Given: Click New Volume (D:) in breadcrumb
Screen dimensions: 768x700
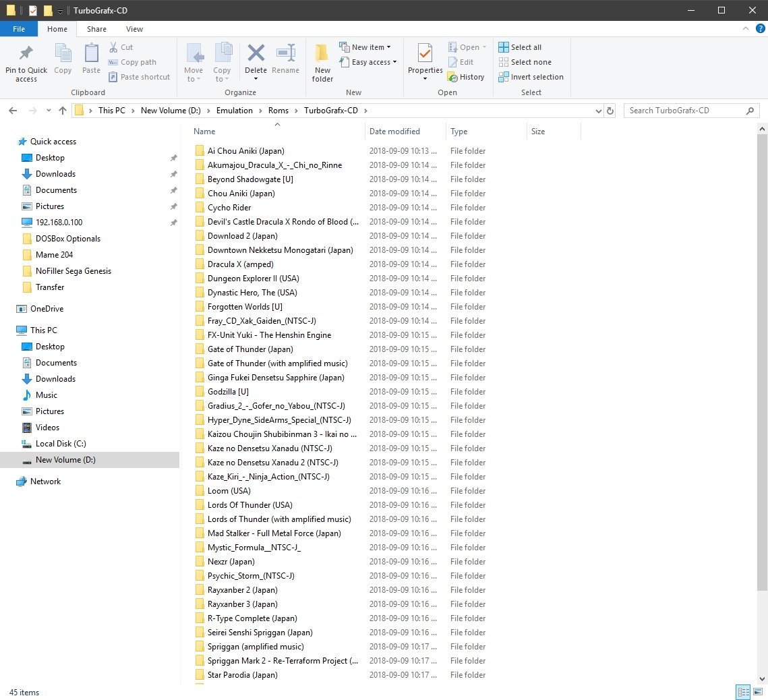Looking at the screenshot, I should point(171,111).
